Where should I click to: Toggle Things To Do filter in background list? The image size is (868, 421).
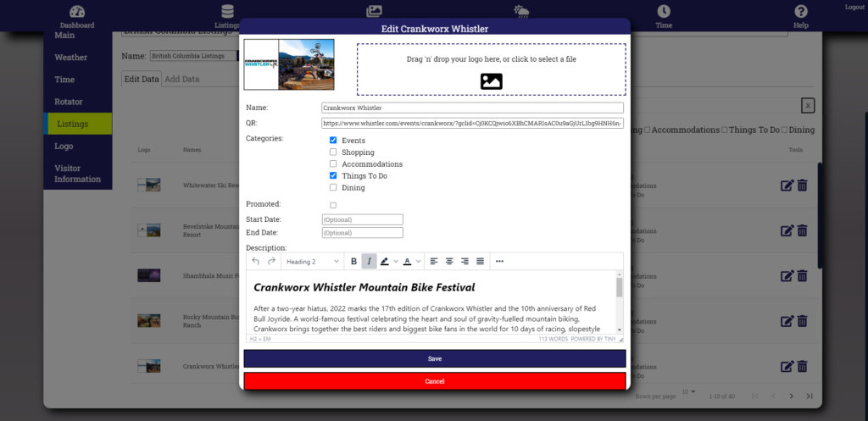coord(725,130)
